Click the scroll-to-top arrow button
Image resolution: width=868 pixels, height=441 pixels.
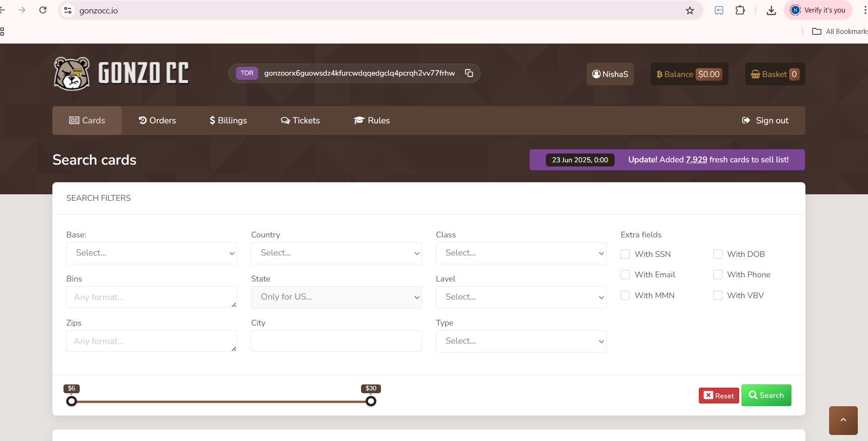click(843, 420)
